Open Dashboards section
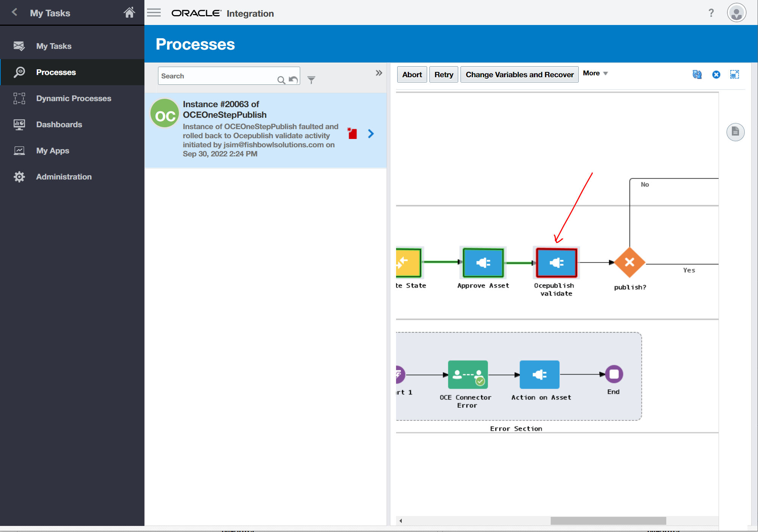 (72, 125)
